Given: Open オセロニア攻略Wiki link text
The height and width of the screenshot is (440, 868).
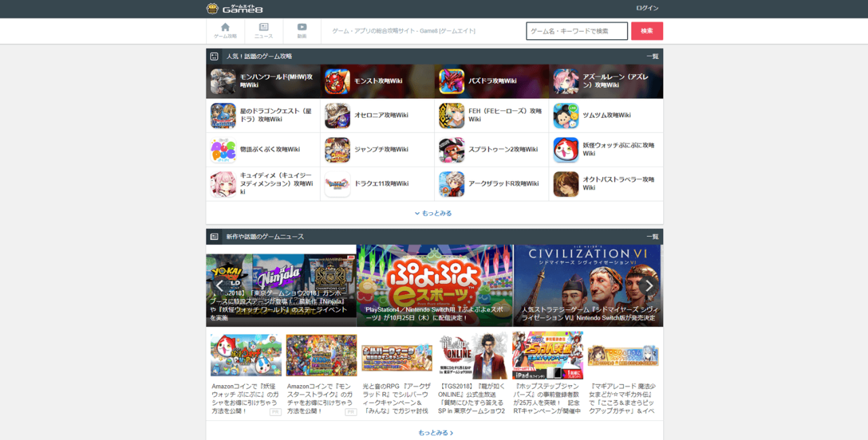Looking at the screenshot, I should [x=381, y=115].
